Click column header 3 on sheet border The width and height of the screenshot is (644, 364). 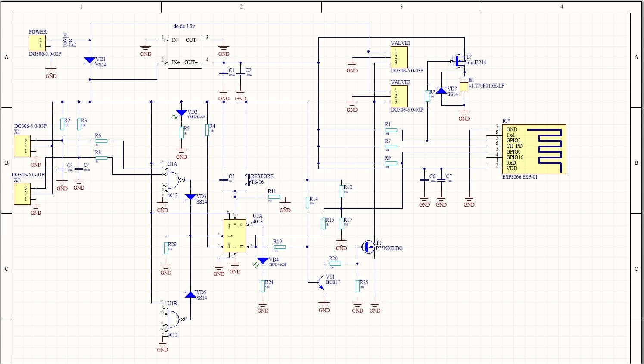click(x=401, y=6)
